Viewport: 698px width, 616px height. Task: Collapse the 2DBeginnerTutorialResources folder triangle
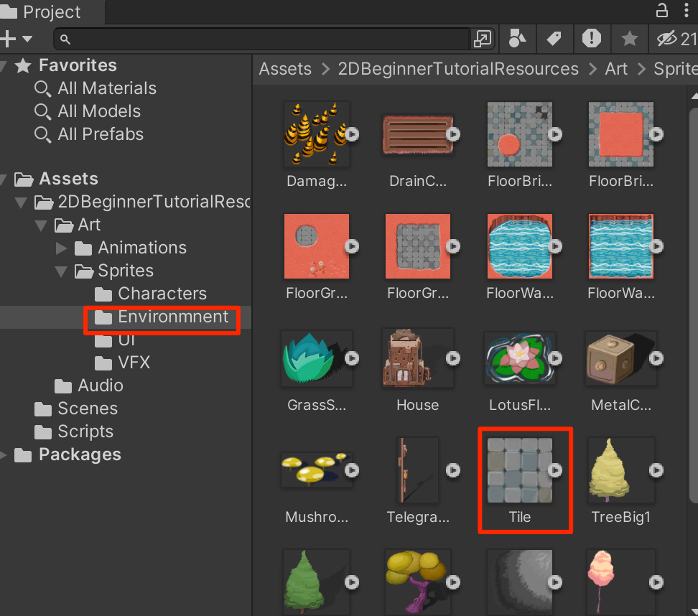click(21, 202)
